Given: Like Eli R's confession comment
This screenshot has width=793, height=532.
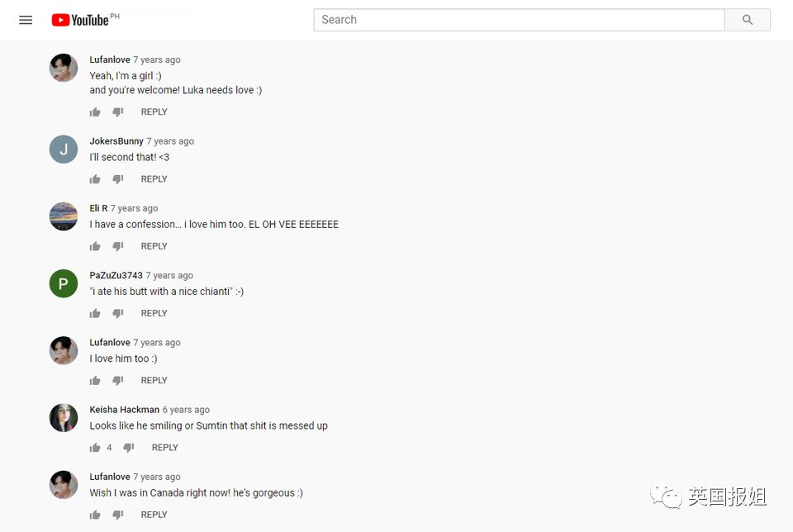Looking at the screenshot, I should [95, 246].
